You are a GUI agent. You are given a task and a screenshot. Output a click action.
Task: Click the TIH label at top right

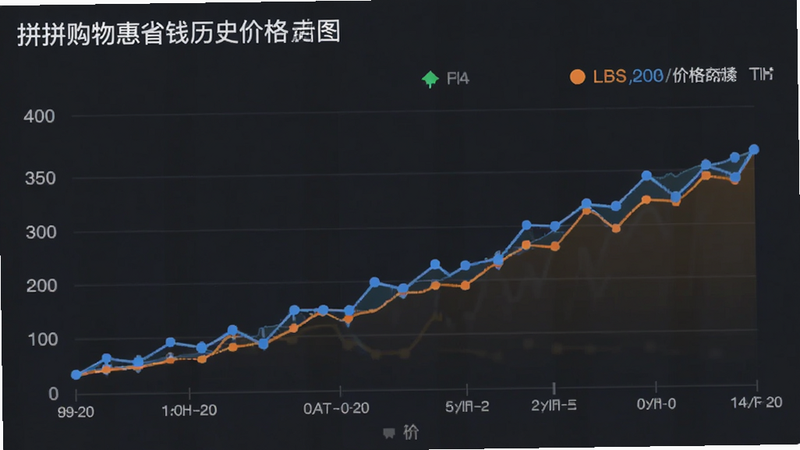pyautogui.click(x=761, y=74)
